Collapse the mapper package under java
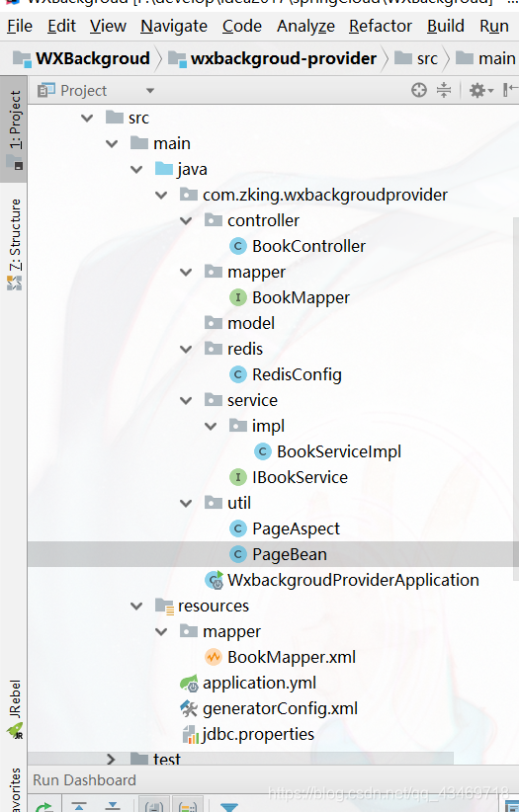 (186, 272)
